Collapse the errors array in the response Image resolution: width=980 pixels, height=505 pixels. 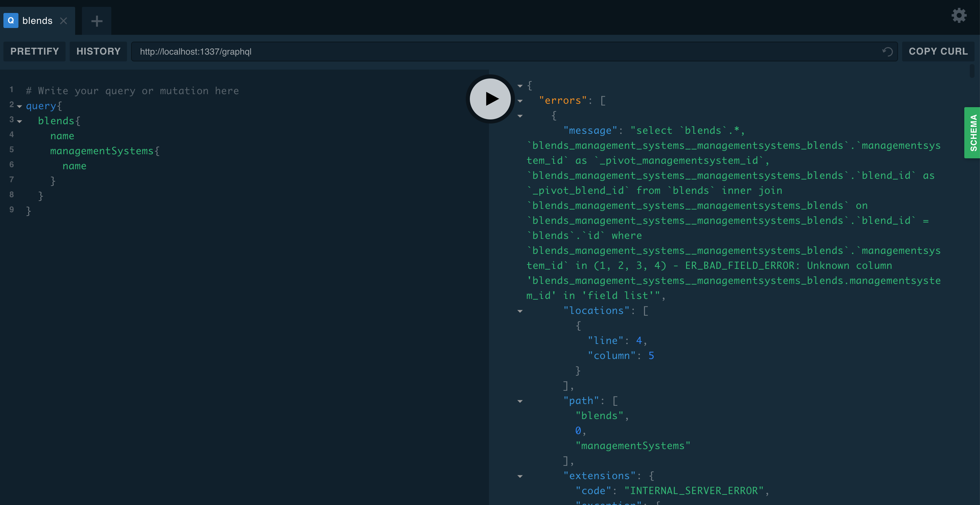(520, 101)
